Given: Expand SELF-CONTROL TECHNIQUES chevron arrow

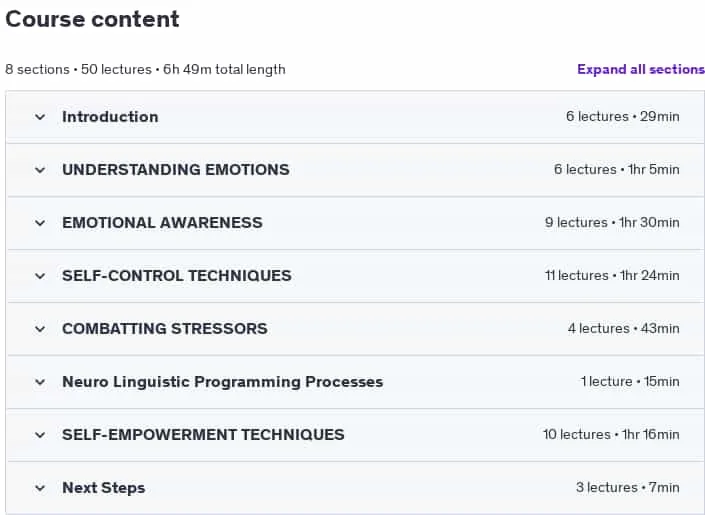Looking at the screenshot, I should pos(40,277).
